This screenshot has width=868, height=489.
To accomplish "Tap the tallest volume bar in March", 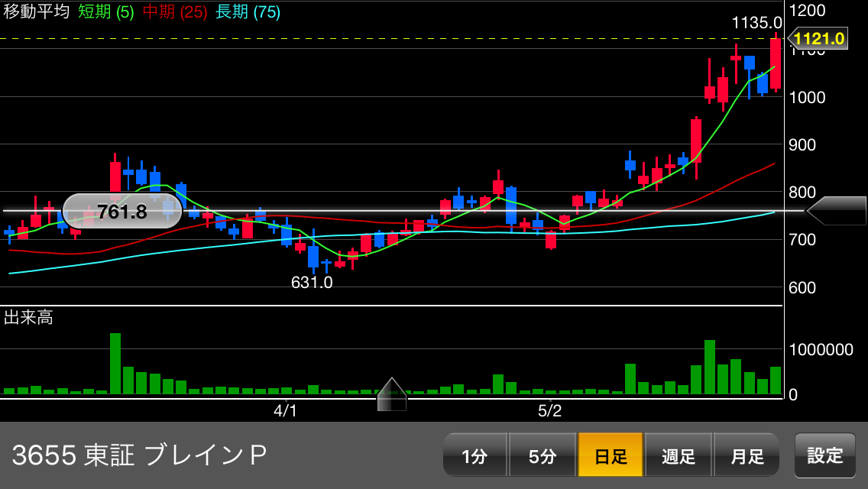I will click(x=115, y=363).
